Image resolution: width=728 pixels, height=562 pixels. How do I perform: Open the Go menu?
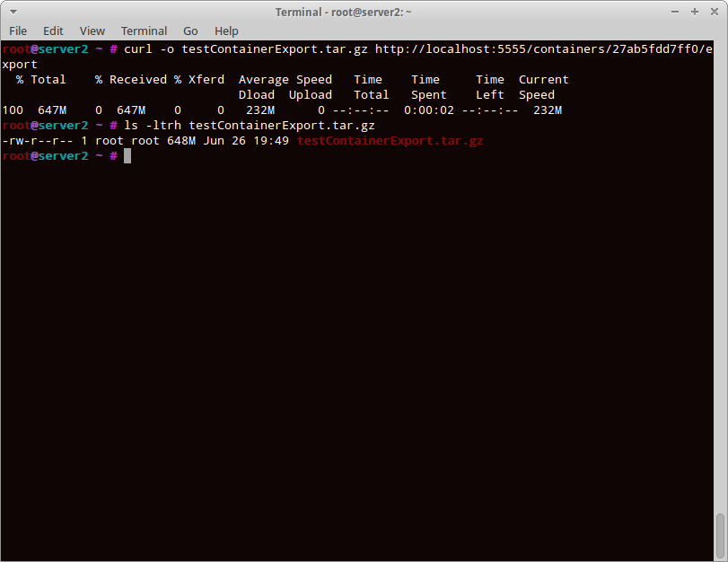(x=190, y=31)
